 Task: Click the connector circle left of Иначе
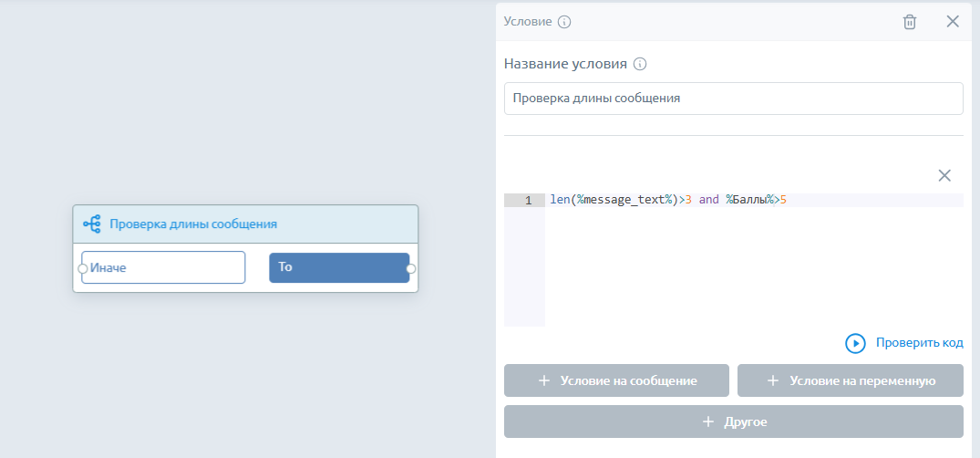(x=82, y=268)
